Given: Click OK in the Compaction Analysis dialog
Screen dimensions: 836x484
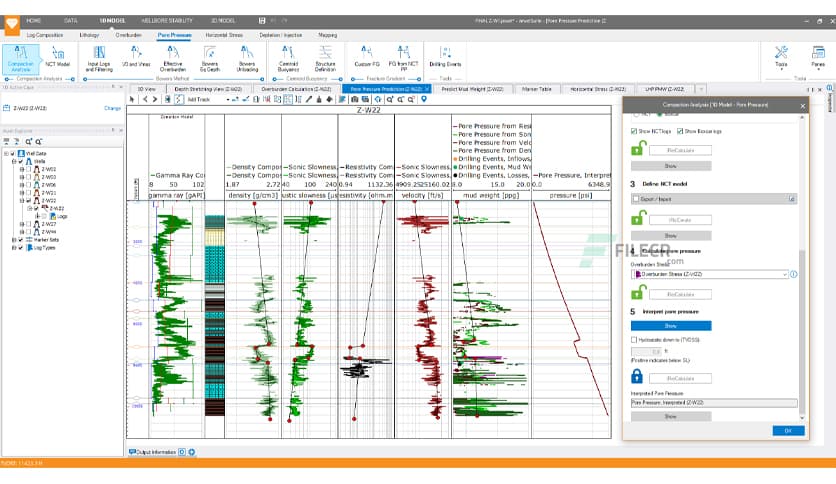Looking at the screenshot, I should (788, 430).
